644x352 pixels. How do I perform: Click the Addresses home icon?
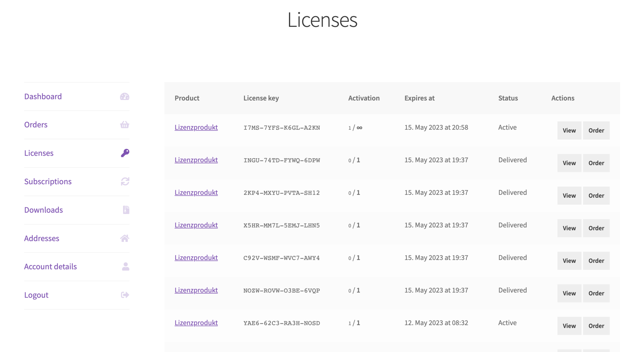pyautogui.click(x=125, y=238)
